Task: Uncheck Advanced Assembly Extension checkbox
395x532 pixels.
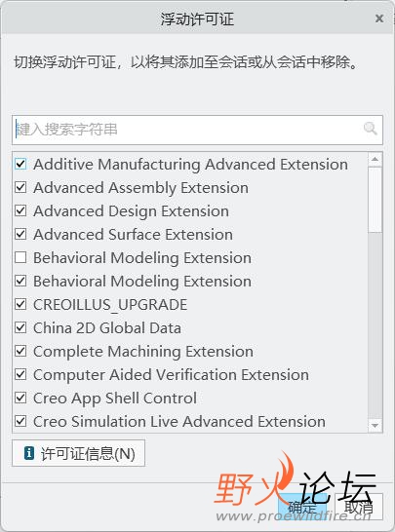Action: 20,188
